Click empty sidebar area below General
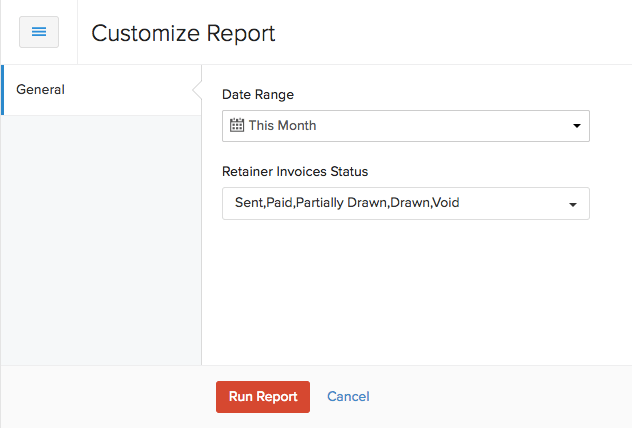 (x=100, y=240)
